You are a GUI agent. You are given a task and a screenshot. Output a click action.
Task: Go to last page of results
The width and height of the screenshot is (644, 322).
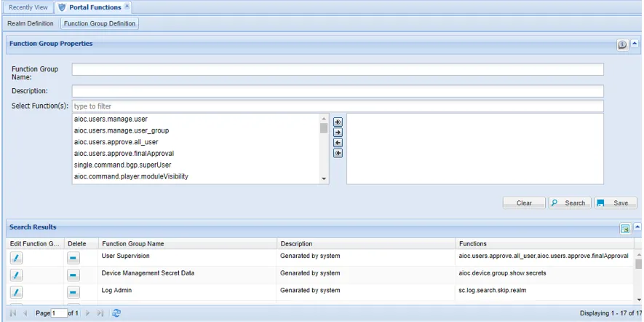click(x=100, y=313)
